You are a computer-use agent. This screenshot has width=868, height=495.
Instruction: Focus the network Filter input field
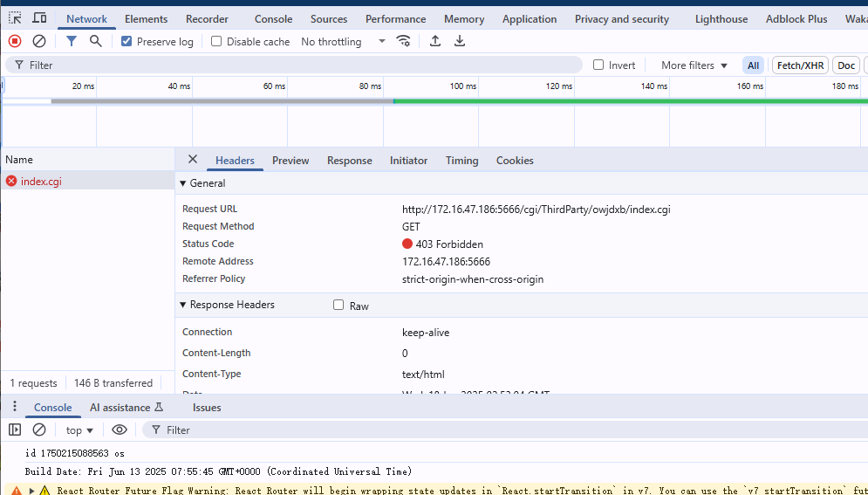click(x=293, y=65)
